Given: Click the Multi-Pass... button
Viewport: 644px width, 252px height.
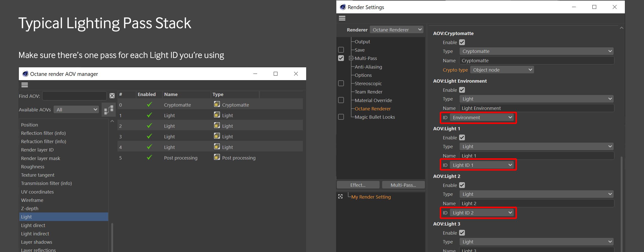Looking at the screenshot, I should (x=403, y=185).
